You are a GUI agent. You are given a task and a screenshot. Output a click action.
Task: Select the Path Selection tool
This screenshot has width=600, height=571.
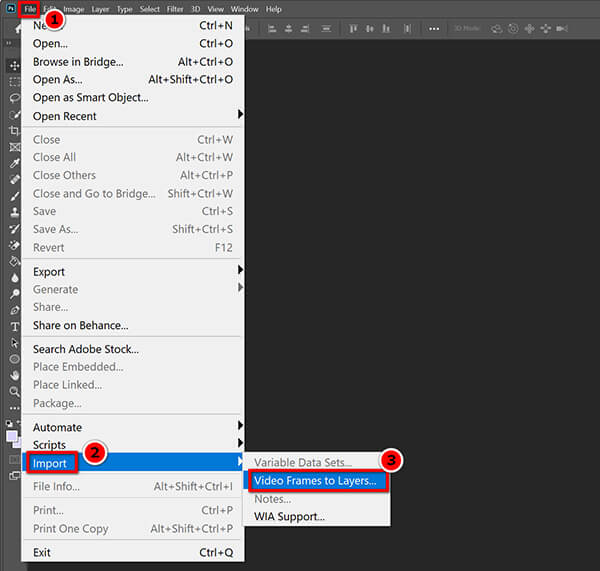pos(15,343)
